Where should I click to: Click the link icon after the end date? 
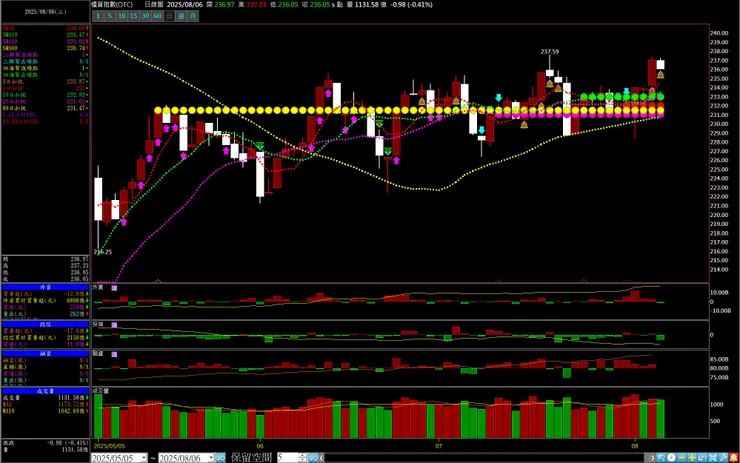click(x=220, y=458)
